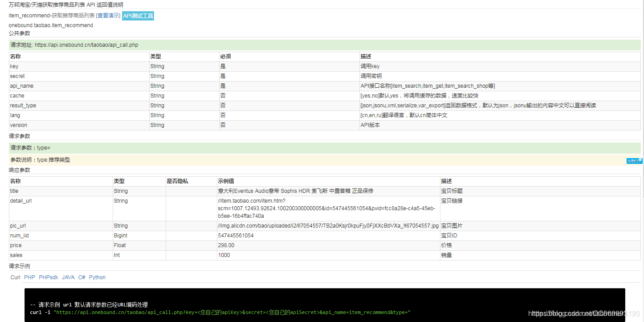644x322 pixels.
Task: Click the example value 1000
Action: pos(224,255)
